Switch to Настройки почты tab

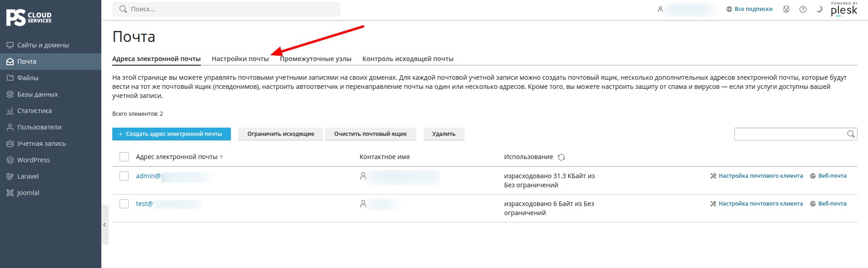pos(240,59)
